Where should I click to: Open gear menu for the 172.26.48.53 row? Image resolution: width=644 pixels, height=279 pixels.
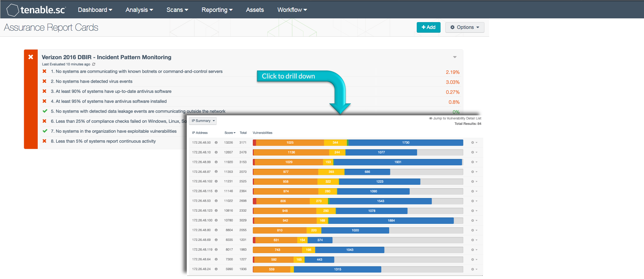coord(474,201)
